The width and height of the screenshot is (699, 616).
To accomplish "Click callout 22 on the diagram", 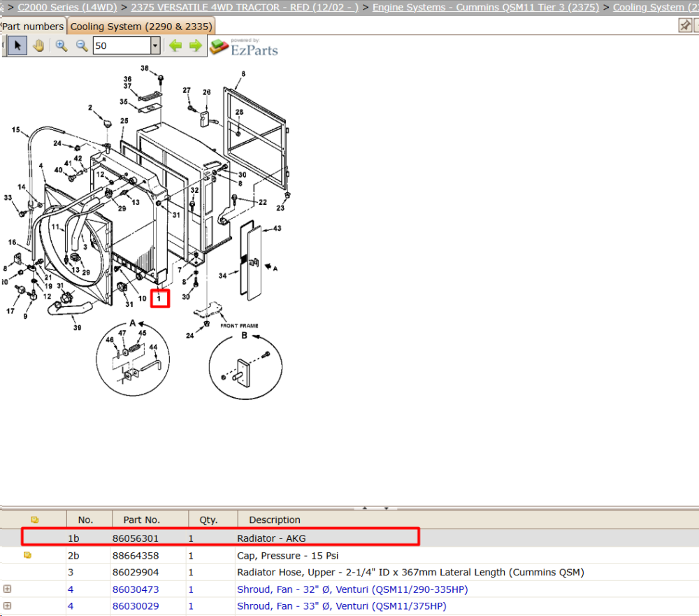I will click(263, 202).
